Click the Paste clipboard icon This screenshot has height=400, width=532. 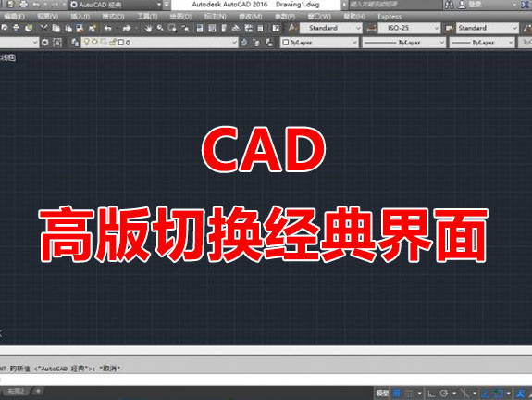click(68, 28)
